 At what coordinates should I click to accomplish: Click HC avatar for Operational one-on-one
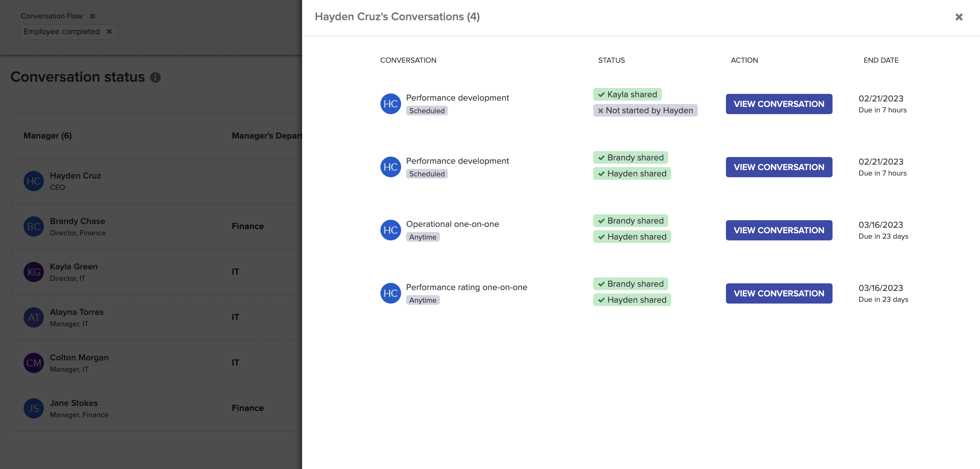pyautogui.click(x=391, y=230)
